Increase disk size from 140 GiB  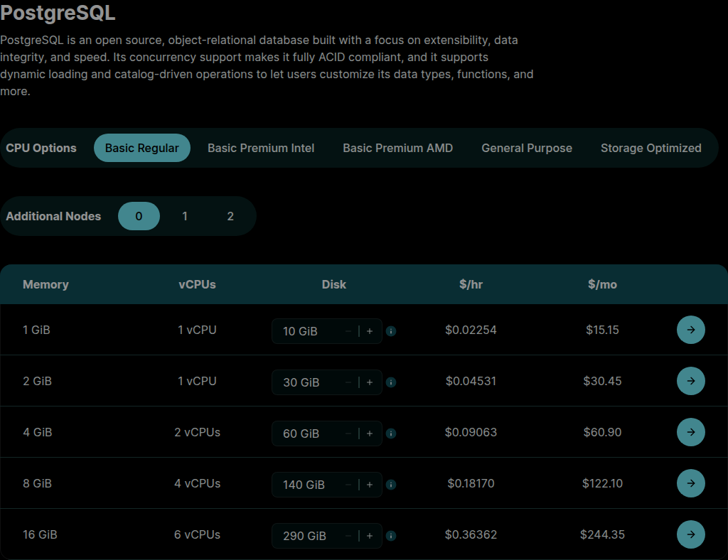[370, 485]
